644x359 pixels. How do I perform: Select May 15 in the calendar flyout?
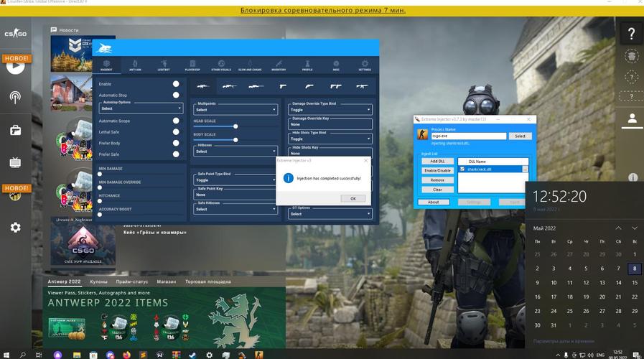635,283
